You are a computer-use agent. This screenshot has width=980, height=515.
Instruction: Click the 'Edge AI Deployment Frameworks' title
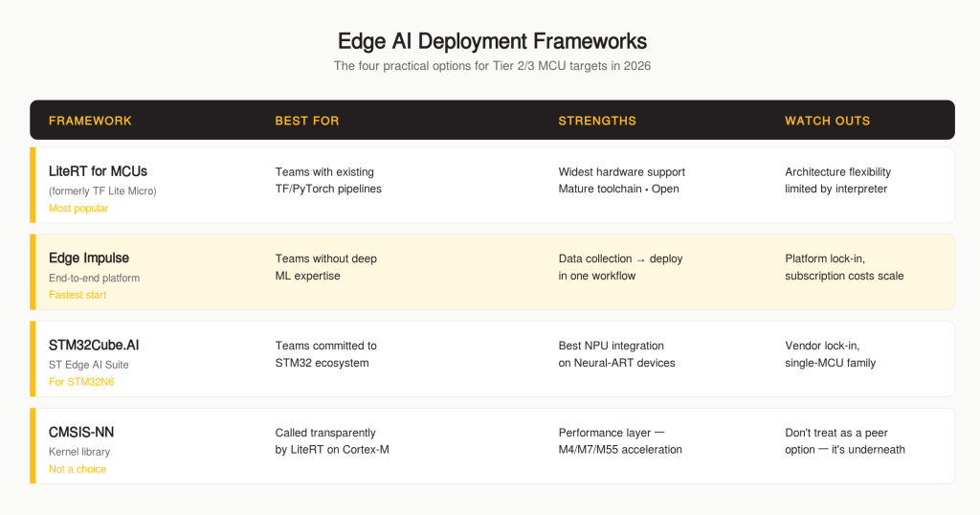point(492,41)
